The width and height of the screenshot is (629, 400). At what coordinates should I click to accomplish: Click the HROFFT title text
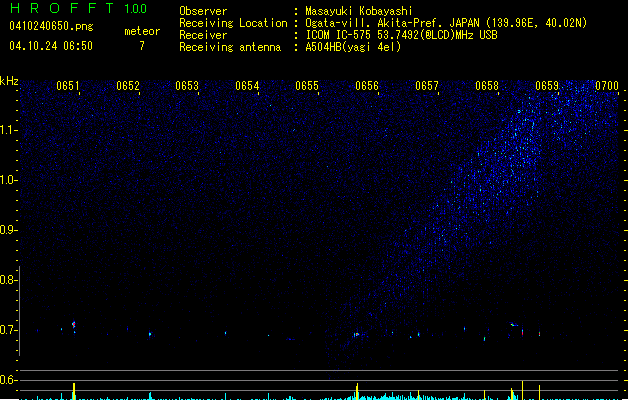(x=62, y=8)
